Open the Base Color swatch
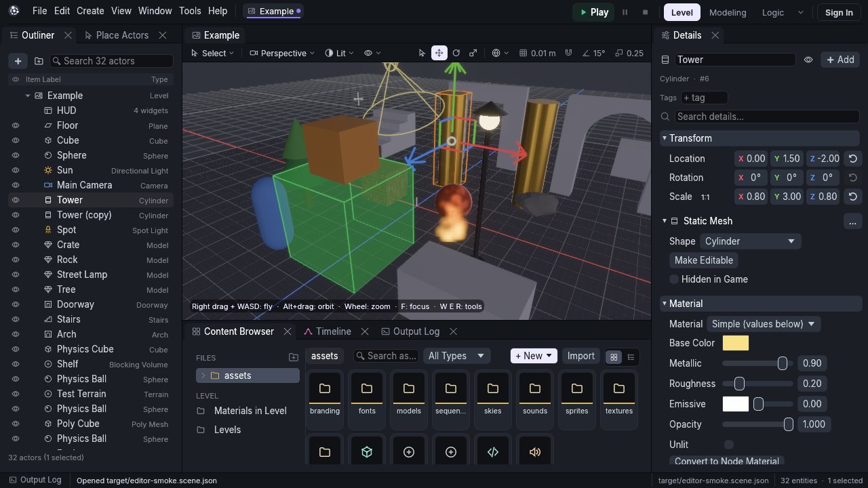Viewport: 868px width, 488px height. pyautogui.click(x=736, y=343)
